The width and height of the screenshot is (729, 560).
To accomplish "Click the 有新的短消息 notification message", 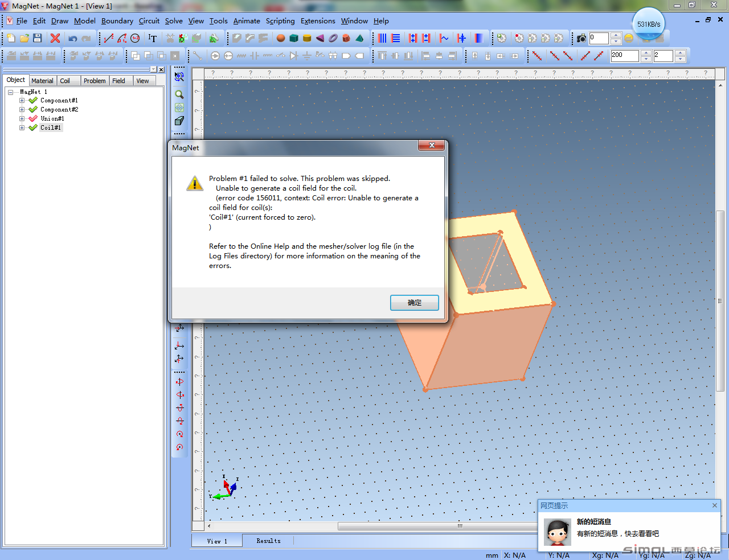I will click(618, 534).
